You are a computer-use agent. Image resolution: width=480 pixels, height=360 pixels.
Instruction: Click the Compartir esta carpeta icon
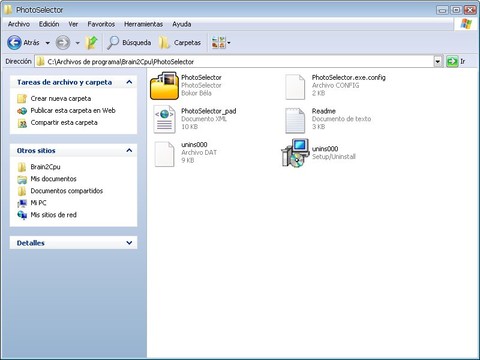coord(22,123)
